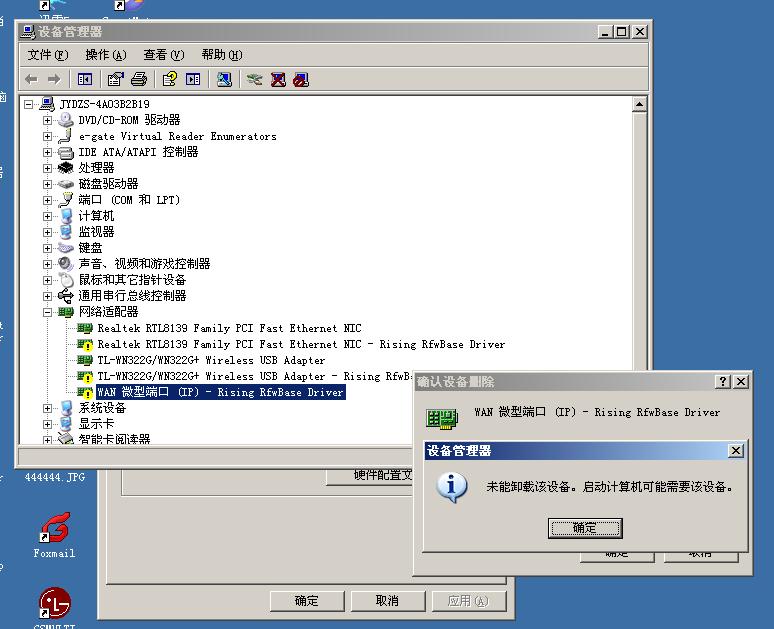The height and width of the screenshot is (629, 774).
Task: Toggle the console tree pane icon
Action: (85, 79)
